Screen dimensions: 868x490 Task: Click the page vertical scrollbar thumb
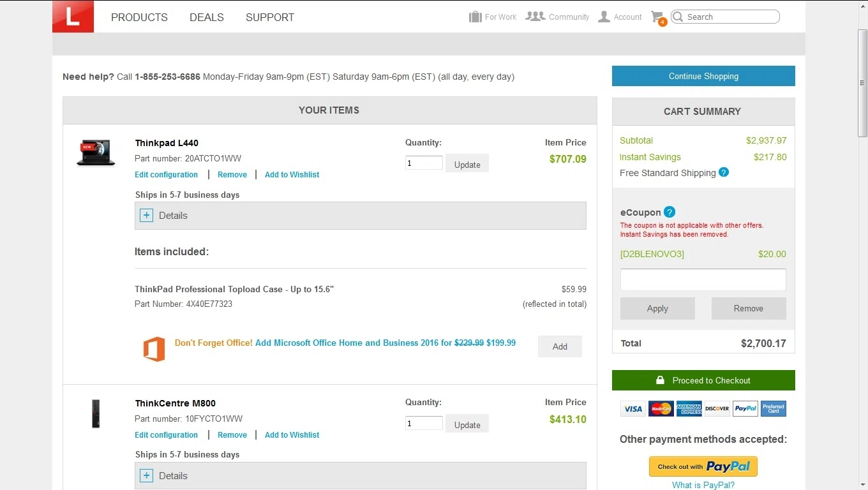point(862,83)
